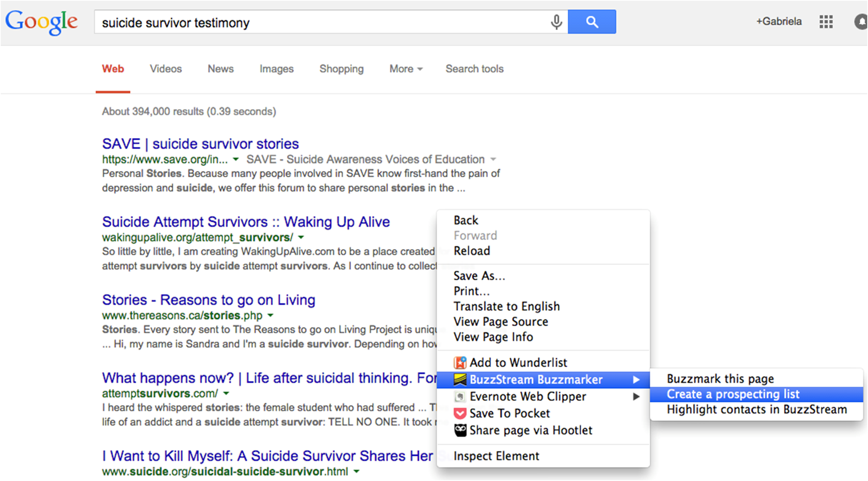Switch to the Images tab
The image size is (868, 481).
276,69
